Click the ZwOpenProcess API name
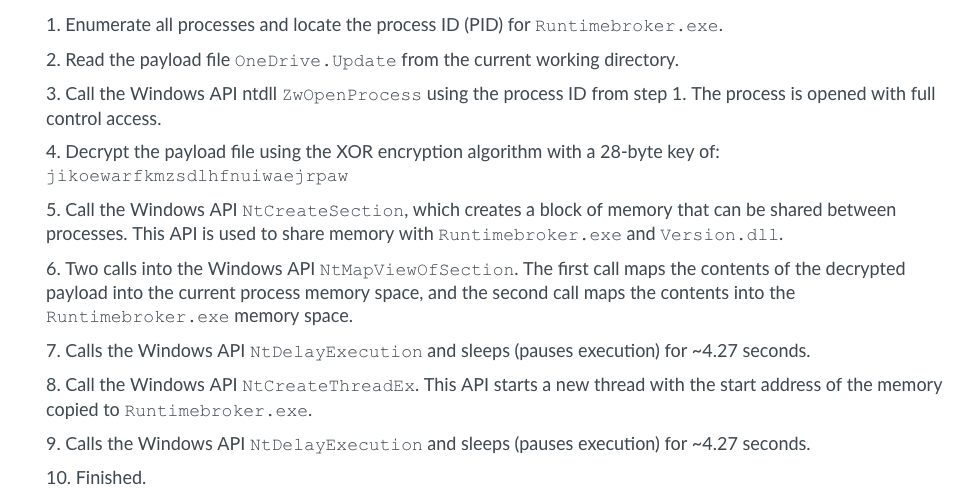 point(352,95)
